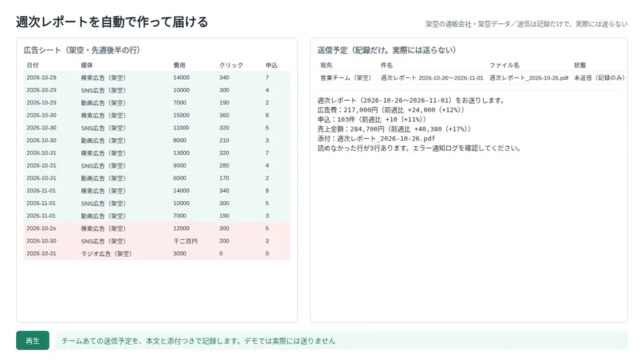The image size is (644, 362).
Task: Select the click count 280
Action: pyautogui.click(x=224, y=166)
